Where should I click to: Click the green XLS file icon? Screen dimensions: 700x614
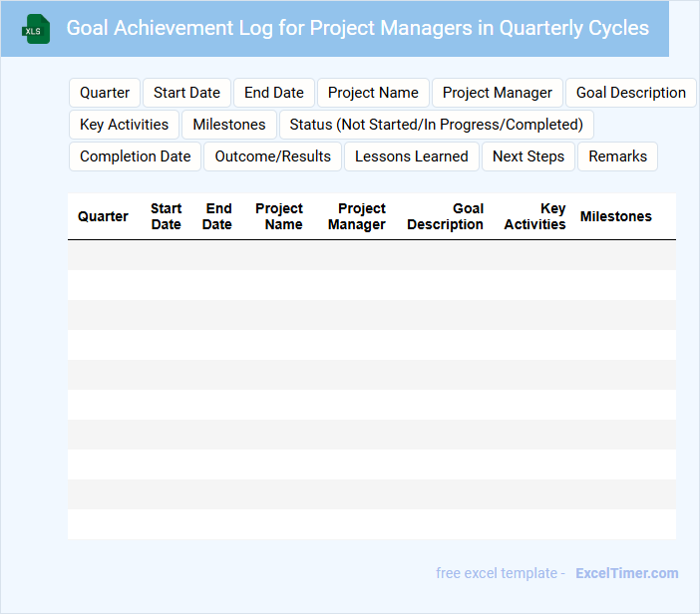(36, 30)
